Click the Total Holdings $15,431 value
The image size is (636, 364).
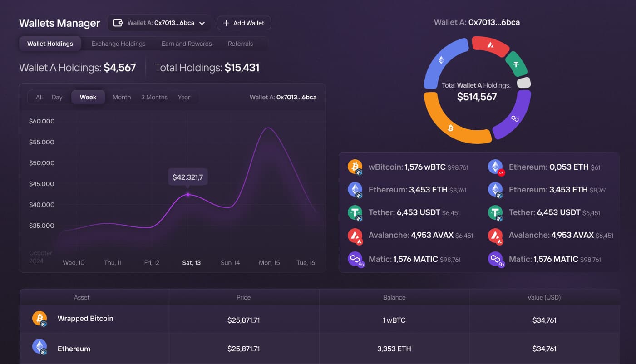242,68
